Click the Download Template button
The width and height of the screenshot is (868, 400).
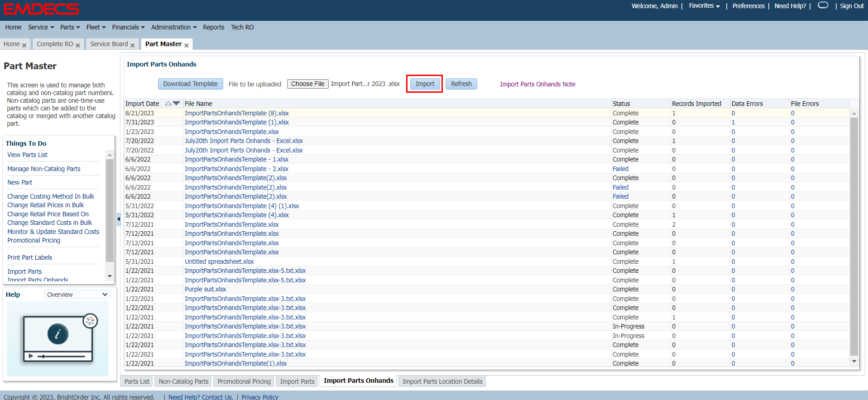[x=190, y=84]
